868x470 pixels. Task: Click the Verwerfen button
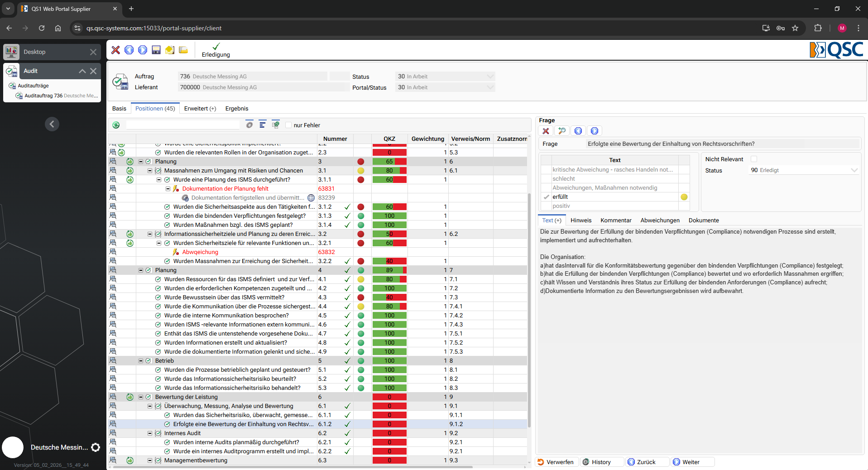(556, 462)
